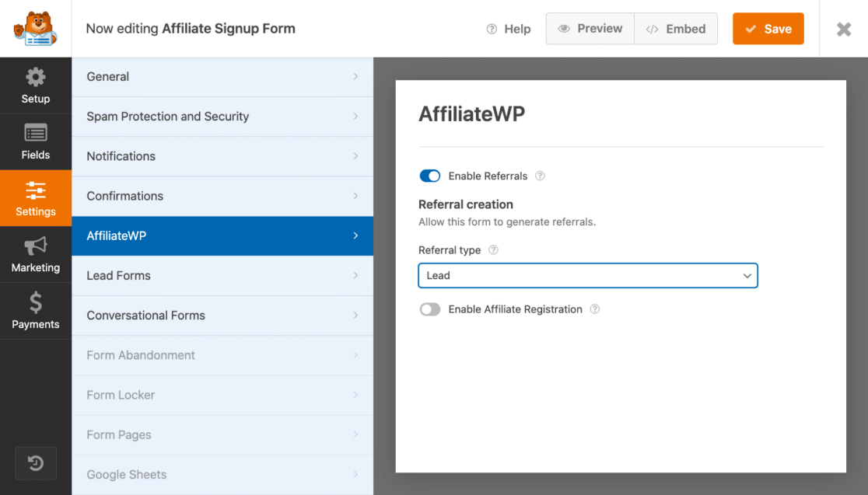The height and width of the screenshot is (495, 868).
Task: Click chevron arrow on Lead Forms row
Action: (355, 275)
